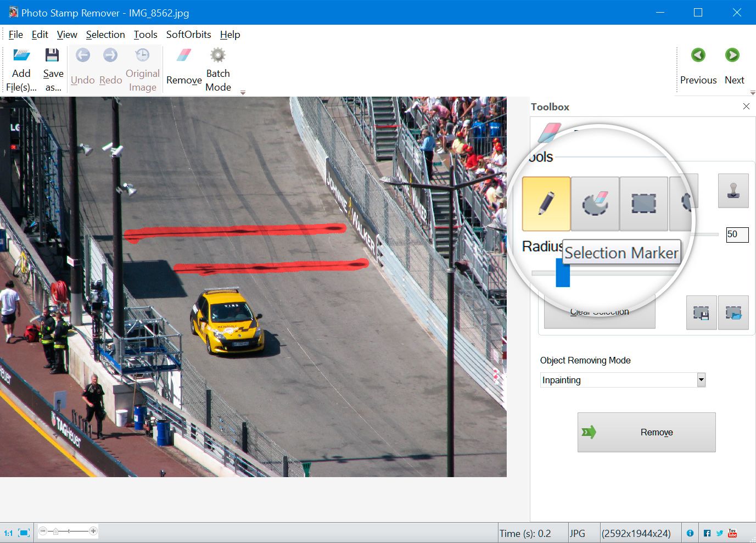This screenshot has height=543, width=756.
Task: Activate the clone stamp tool
Action: click(x=733, y=191)
